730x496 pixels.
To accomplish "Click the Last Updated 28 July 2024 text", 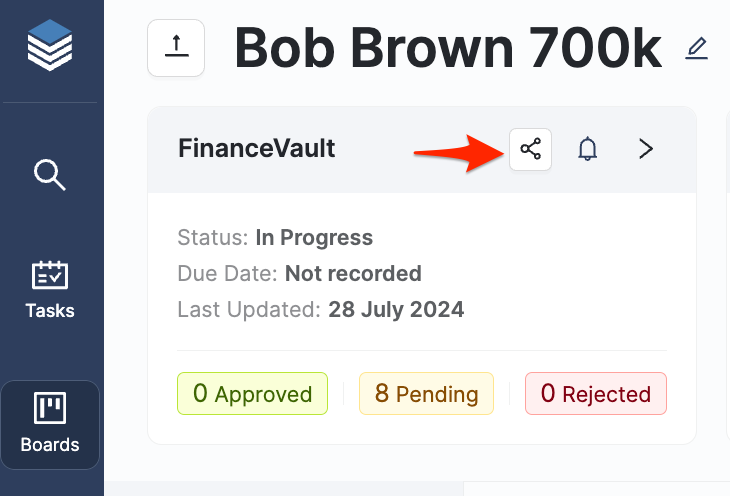I will pos(396,309).
